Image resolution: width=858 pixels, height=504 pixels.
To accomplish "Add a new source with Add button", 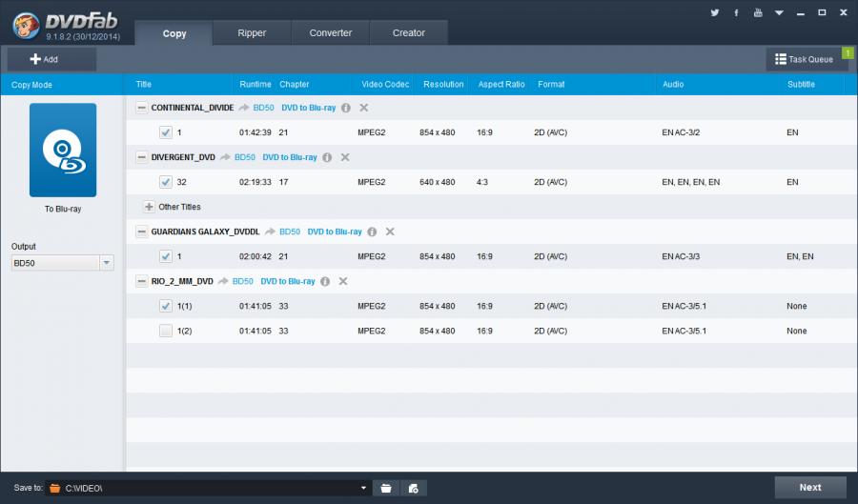I will click(x=51, y=59).
